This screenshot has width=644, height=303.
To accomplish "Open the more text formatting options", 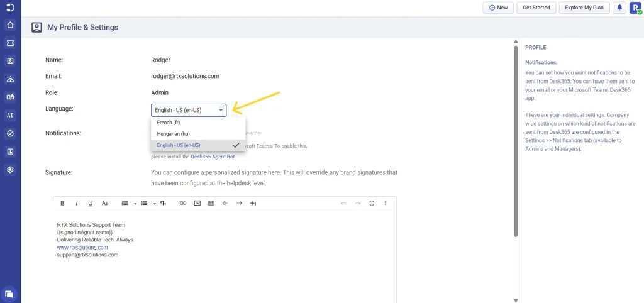I will click(x=104, y=203).
